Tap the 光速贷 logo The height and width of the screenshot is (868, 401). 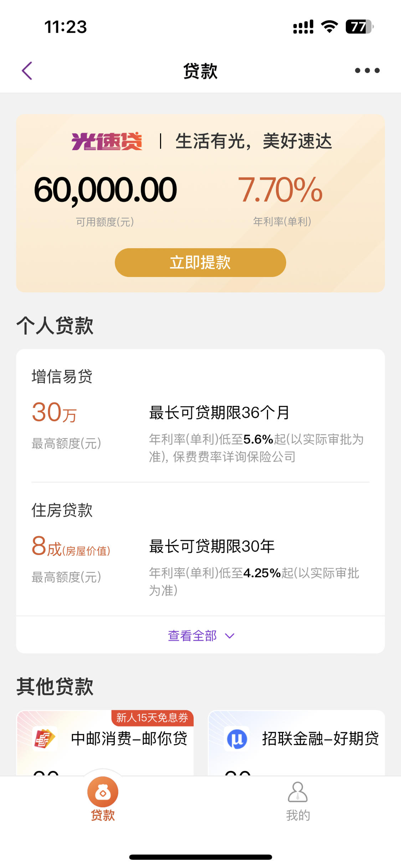107,141
